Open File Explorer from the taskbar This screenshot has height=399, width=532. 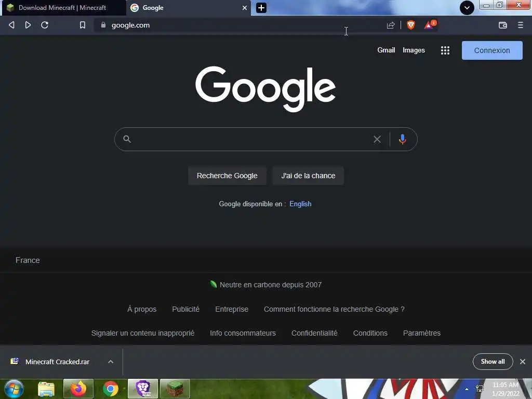coord(46,389)
